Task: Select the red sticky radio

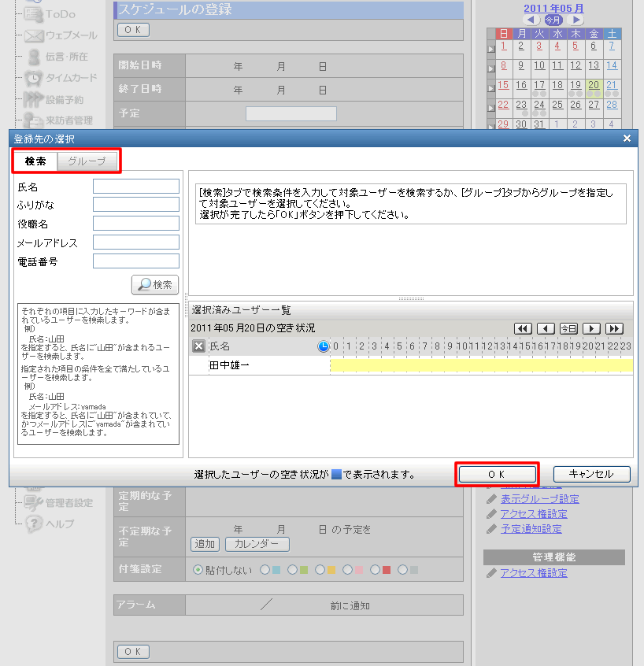Action: [375, 570]
